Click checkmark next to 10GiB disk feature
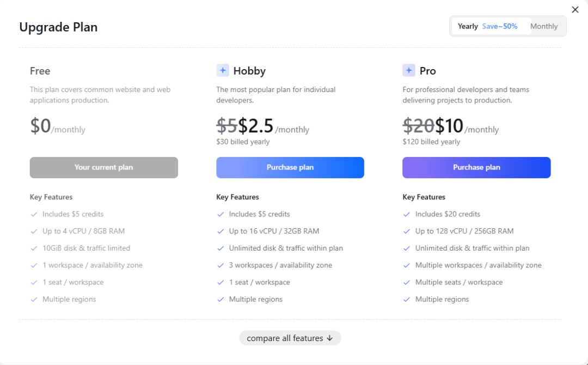 click(x=34, y=248)
